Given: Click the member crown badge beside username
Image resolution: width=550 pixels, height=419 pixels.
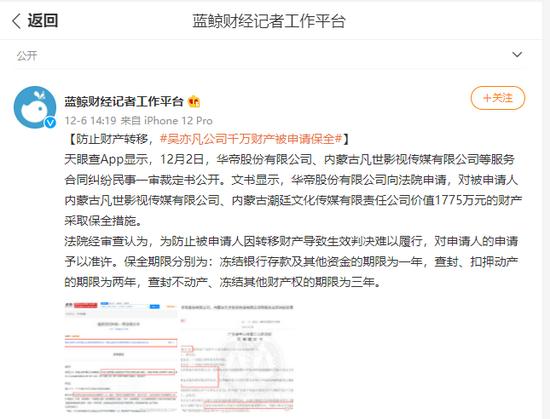Looking at the screenshot, I should click(x=194, y=102).
